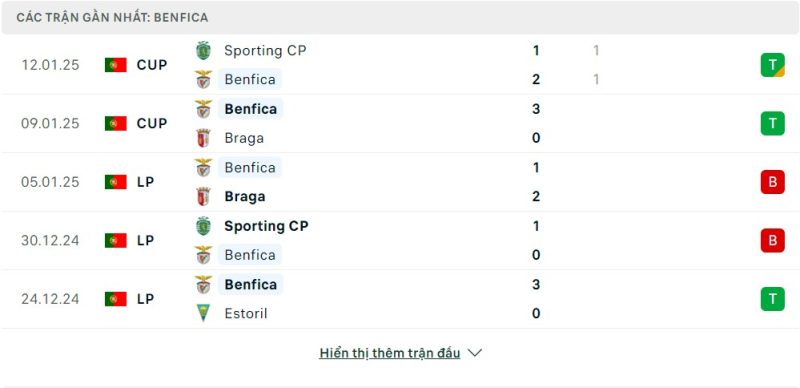Screen dimensions: 800x388
Task: Click green T result badge for 24.12.24
Action: coord(772,299)
